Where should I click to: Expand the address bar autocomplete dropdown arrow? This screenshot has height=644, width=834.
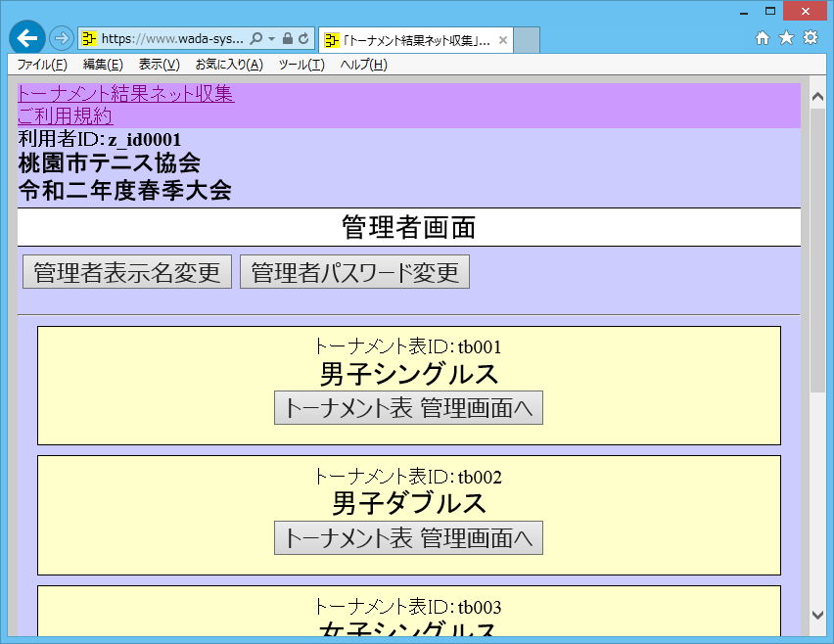tap(271, 39)
